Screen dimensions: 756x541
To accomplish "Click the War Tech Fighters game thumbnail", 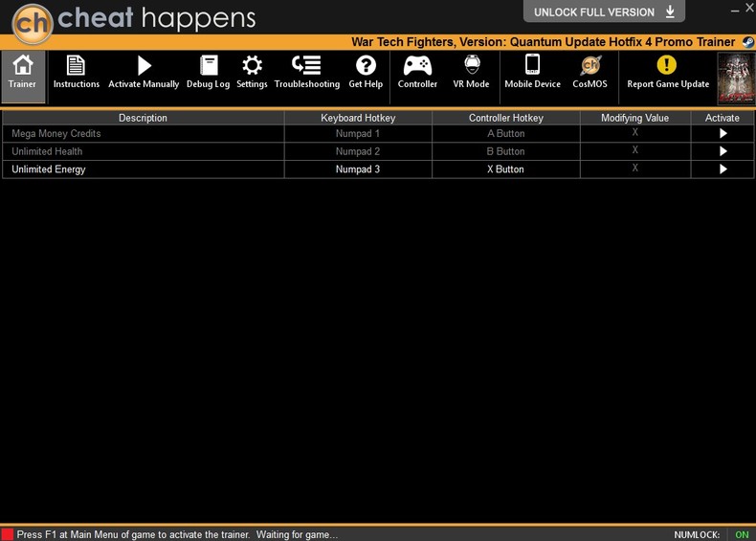I will coord(736,79).
